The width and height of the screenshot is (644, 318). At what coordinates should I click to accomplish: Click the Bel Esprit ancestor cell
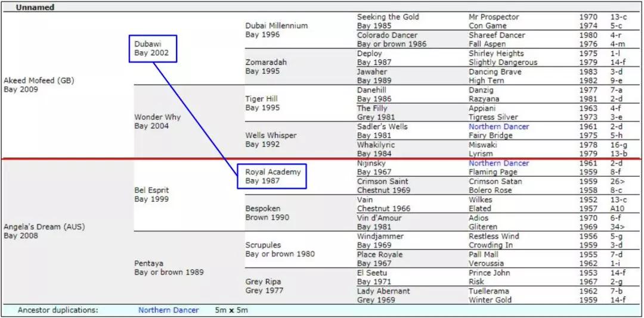tap(151, 191)
